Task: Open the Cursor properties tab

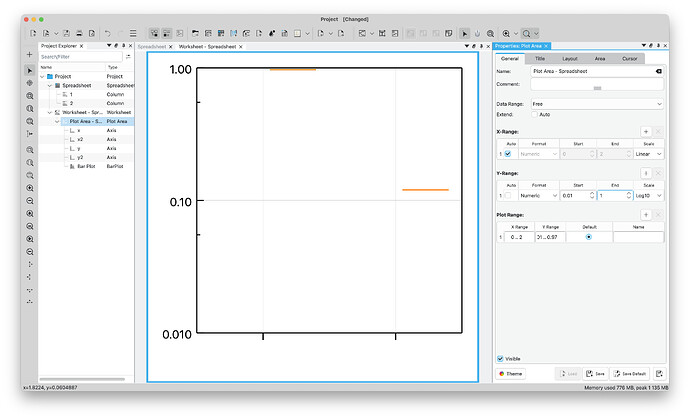Action: pyautogui.click(x=629, y=59)
